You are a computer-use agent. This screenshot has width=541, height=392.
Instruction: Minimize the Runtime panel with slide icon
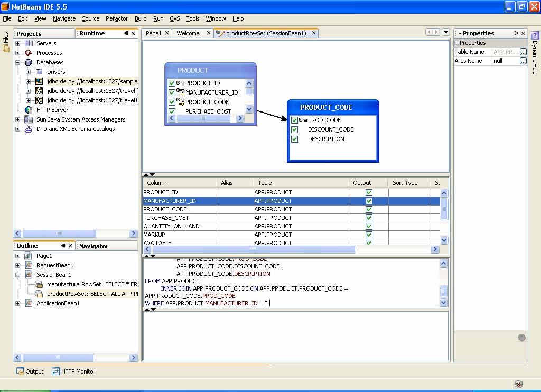click(126, 33)
